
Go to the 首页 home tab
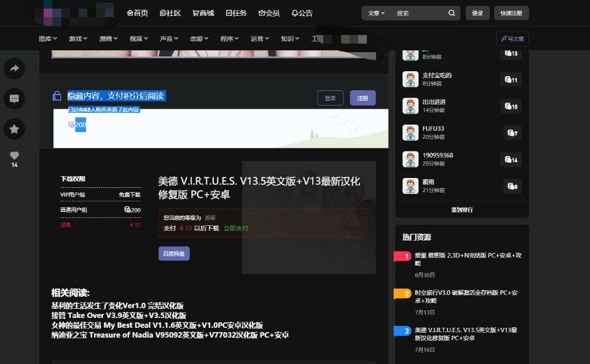pyautogui.click(x=137, y=13)
